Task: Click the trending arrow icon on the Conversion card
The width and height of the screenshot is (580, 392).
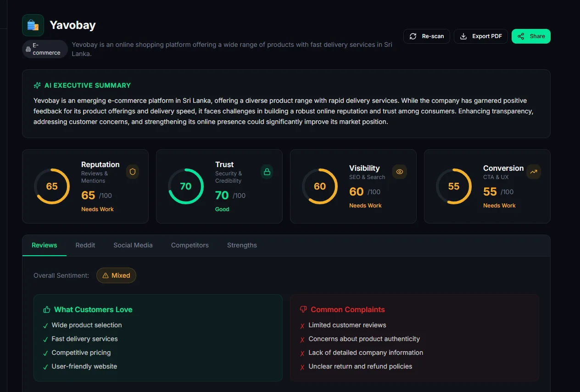Action: click(x=534, y=172)
